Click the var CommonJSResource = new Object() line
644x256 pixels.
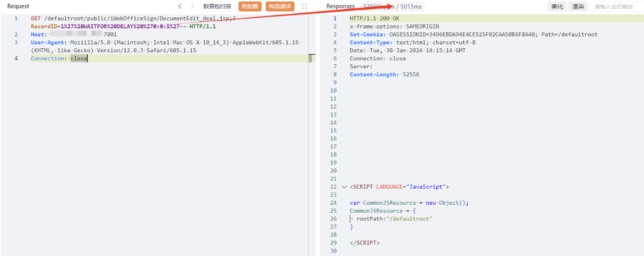tap(409, 203)
